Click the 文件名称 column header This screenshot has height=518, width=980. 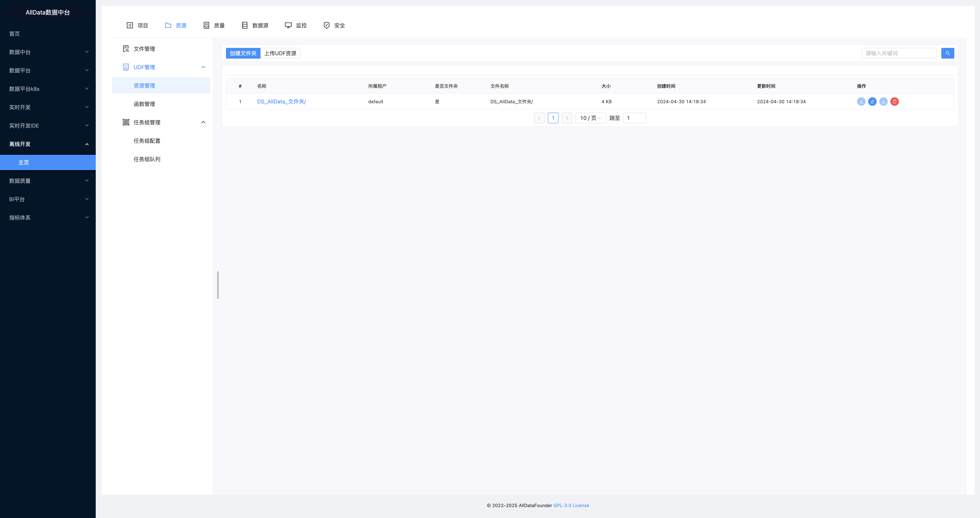[500, 86]
